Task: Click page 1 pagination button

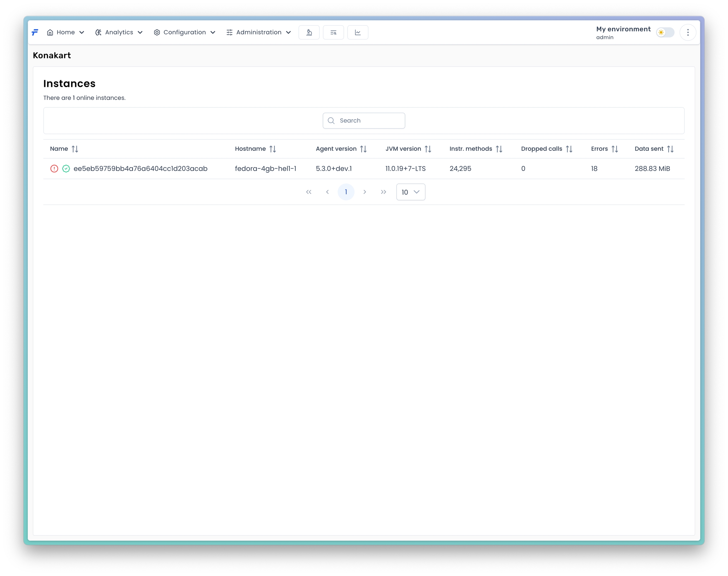Action: [346, 192]
